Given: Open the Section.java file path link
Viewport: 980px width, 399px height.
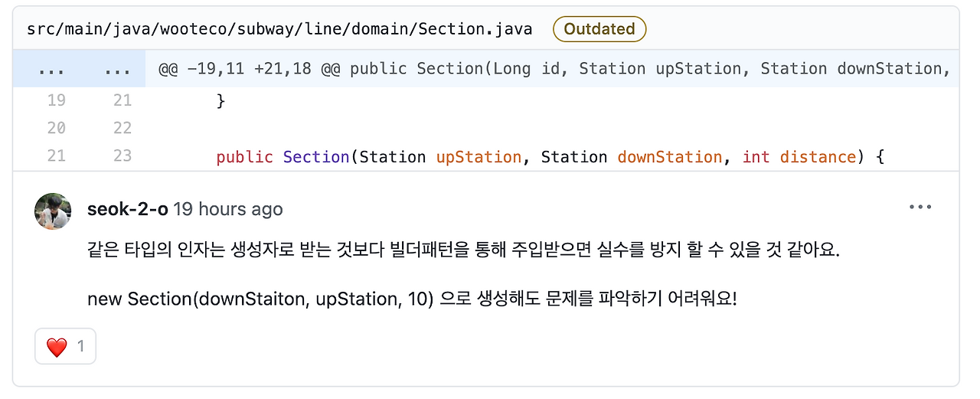Looking at the screenshot, I should [279, 29].
